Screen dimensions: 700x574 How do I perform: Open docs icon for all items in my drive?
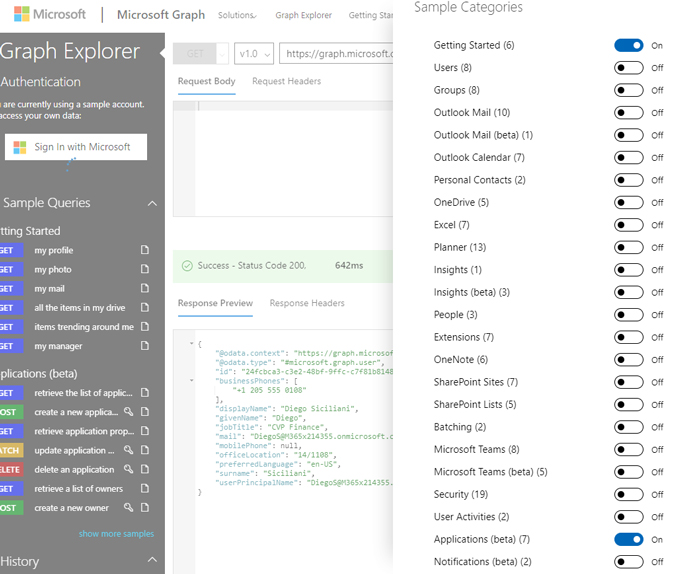point(145,308)
